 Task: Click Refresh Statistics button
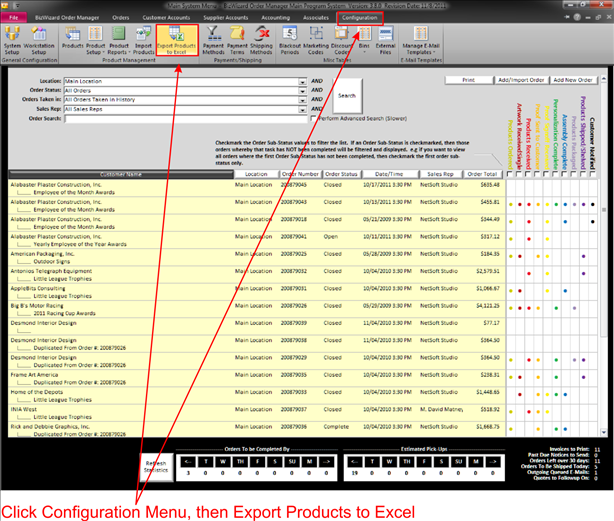point(156,467)
